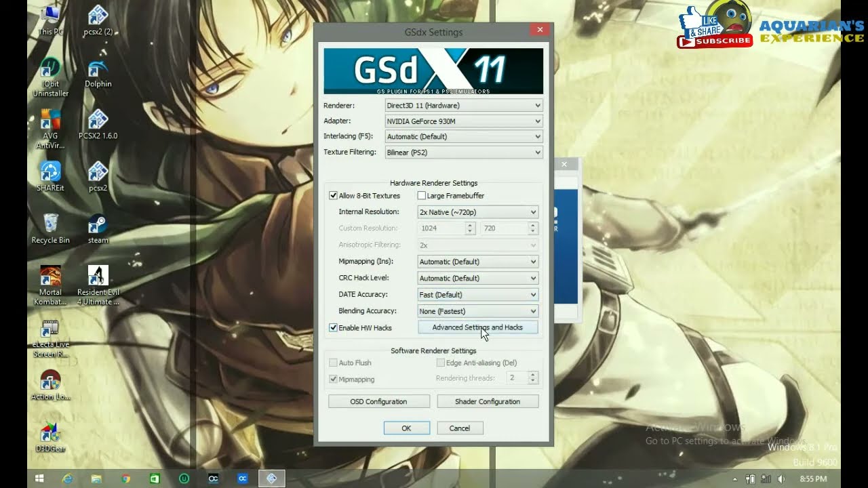868x488 pixels.
Task: Click the active PCSX2 taskbar icon
Action: pos(271,479)
